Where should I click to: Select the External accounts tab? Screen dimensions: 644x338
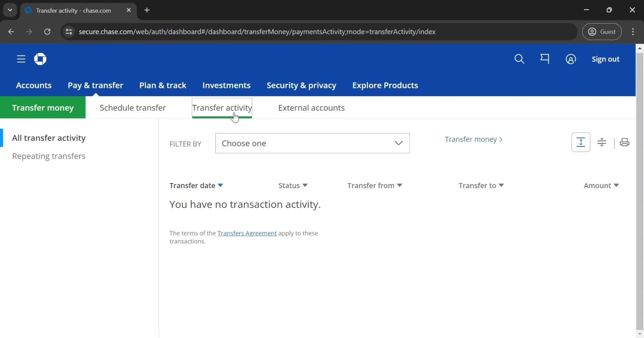coord(311,107)
